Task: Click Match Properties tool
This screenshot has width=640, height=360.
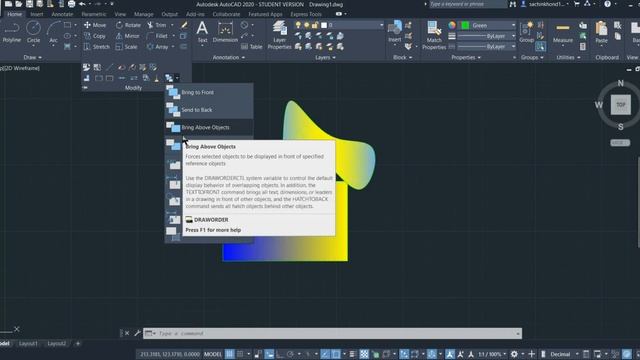Action: click(434, 36)
